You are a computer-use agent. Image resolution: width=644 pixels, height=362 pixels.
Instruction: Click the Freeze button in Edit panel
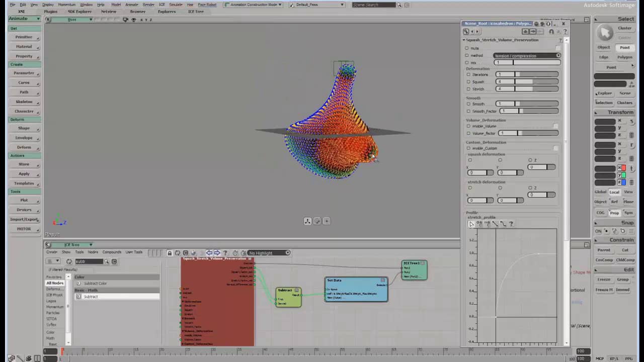click(604, 280)
